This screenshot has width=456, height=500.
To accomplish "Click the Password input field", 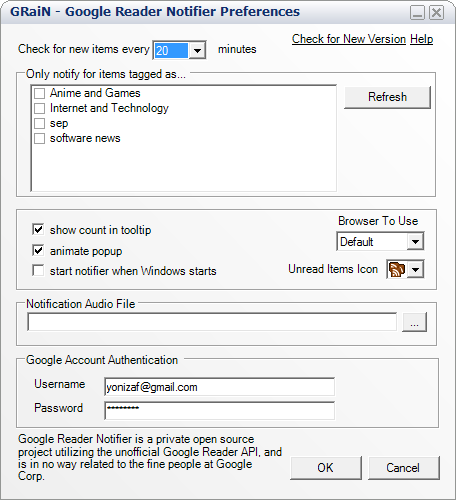I will click(219, 411).
